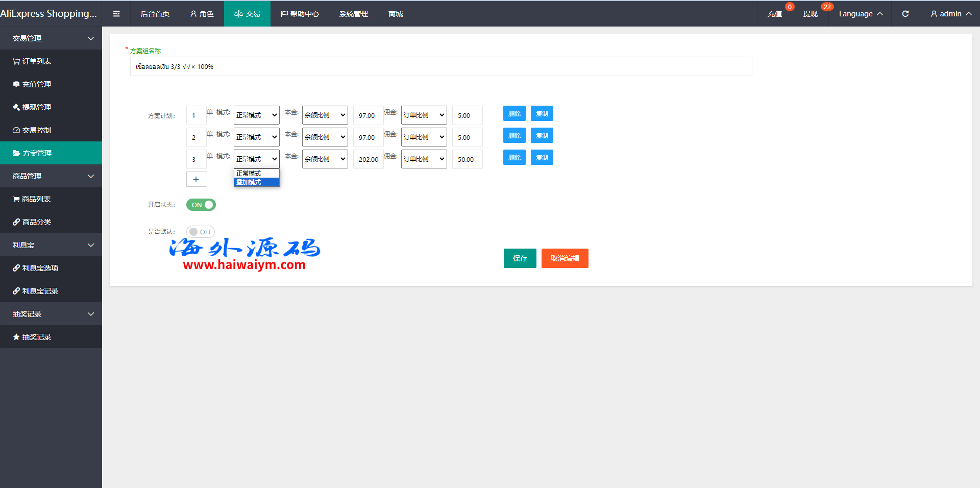Expand the Language menu
Viewport: 980px width, 488px height.
click(861, 14)
